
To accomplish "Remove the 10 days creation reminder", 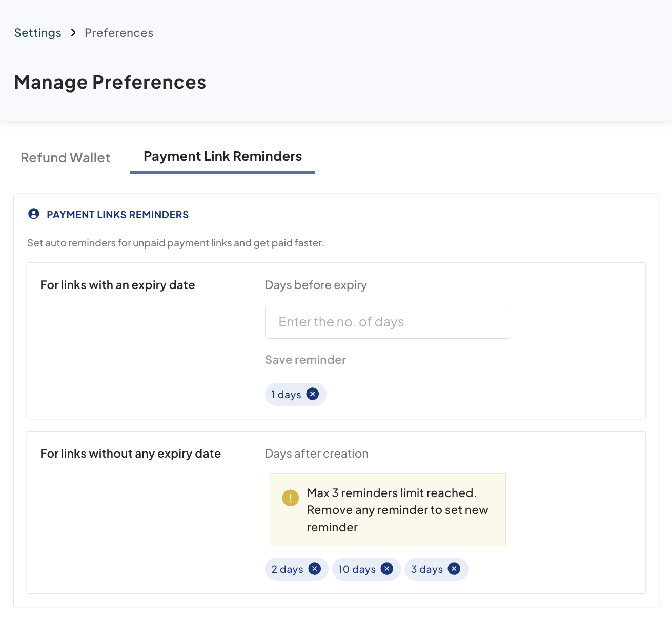I will [387, 569].
